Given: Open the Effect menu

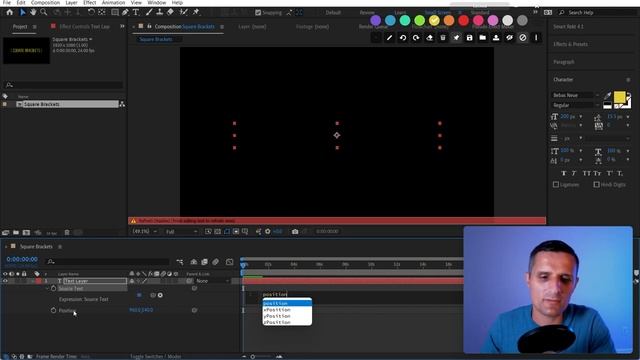Looking at the screenshot, I should pyautogui.click(x=90, y=2).
